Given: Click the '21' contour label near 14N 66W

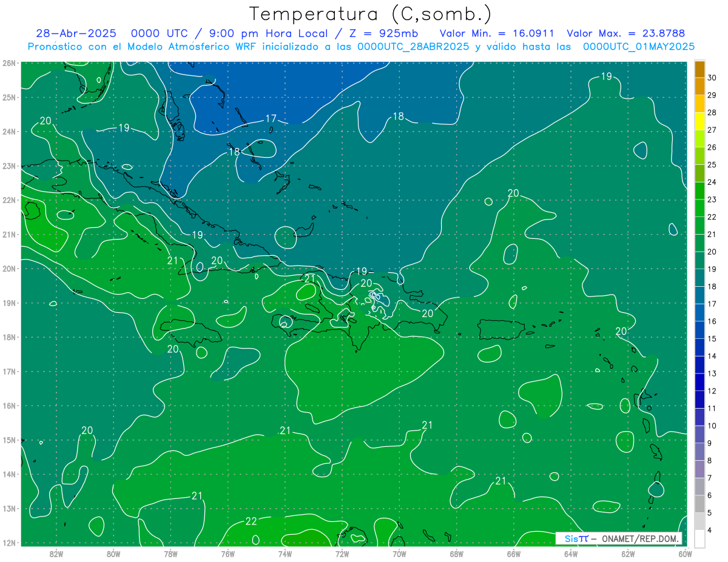Looking at the screenshot, I should pyautogui.click(x=500, y=481).
